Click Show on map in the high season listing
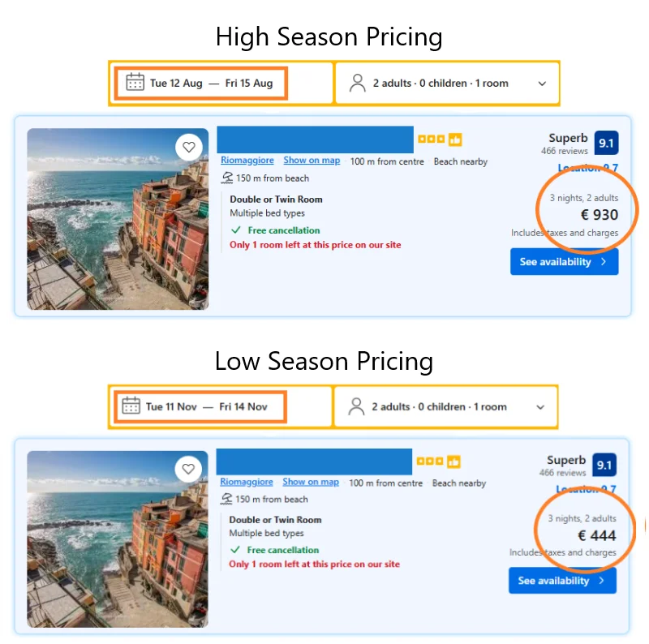The height and width of the screenshot is (644, 649). point(312,161)
